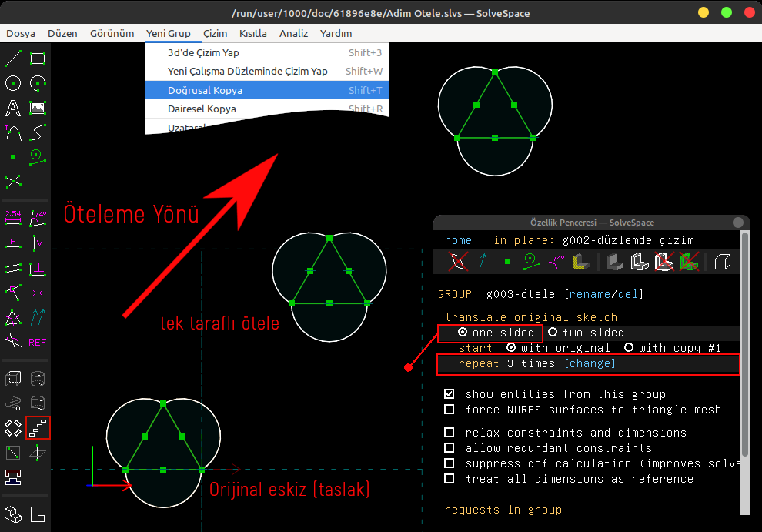Select the rectangle sketch tool

pyautogui.click(x=38, y=59)
